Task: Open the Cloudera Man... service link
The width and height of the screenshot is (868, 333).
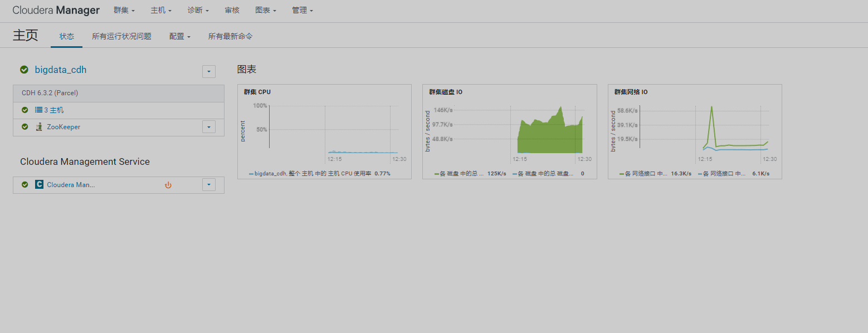Action: coord(71,185)
